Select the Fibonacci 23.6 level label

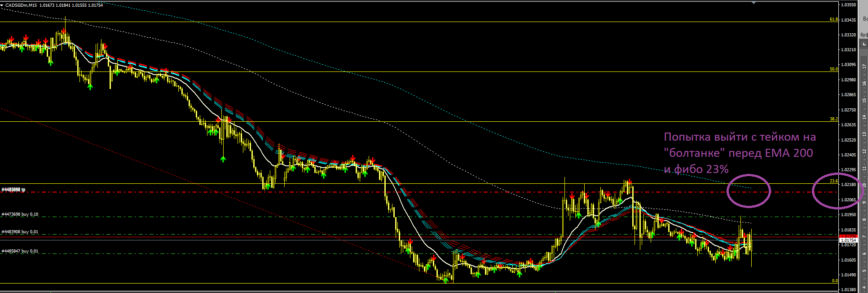click(x=833, y=181)
